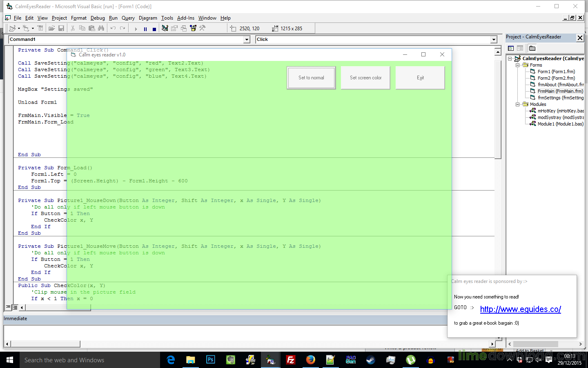This screenshot has height=368, width=588.
Task: Open the Add-Ins menu
Action: (x=186, y=18)
